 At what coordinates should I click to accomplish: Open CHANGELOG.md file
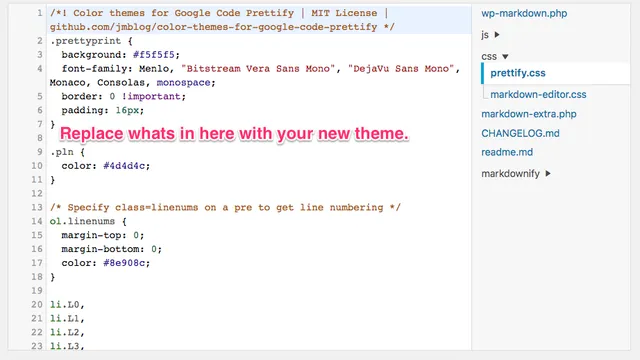click(x=520, y=133)
